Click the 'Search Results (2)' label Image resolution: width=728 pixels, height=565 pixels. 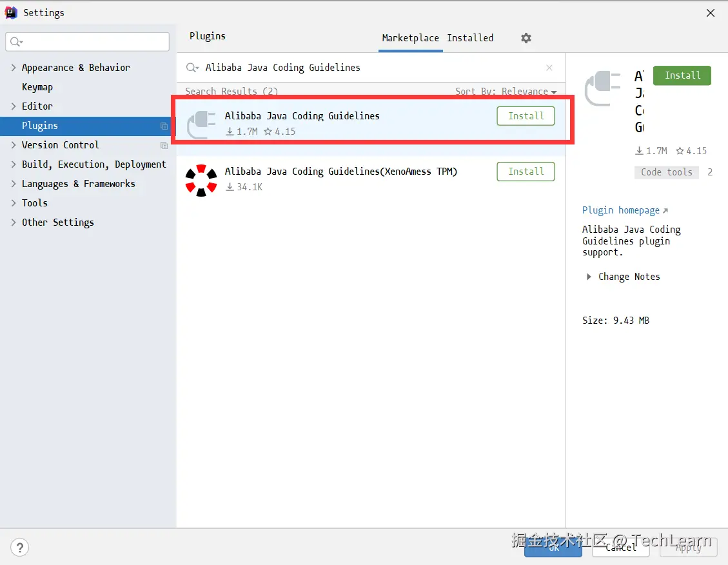(231, 91)
